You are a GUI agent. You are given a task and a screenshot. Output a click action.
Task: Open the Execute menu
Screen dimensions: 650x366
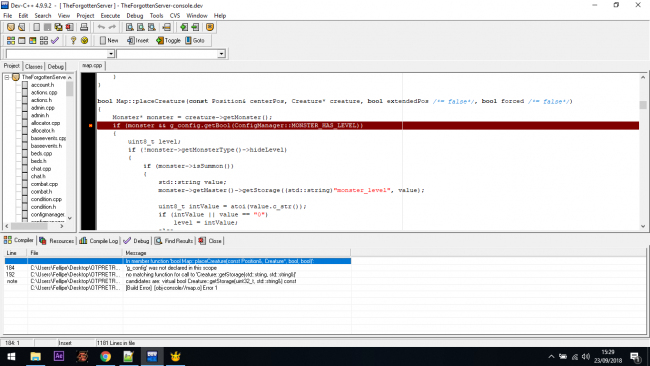(110, 16)
